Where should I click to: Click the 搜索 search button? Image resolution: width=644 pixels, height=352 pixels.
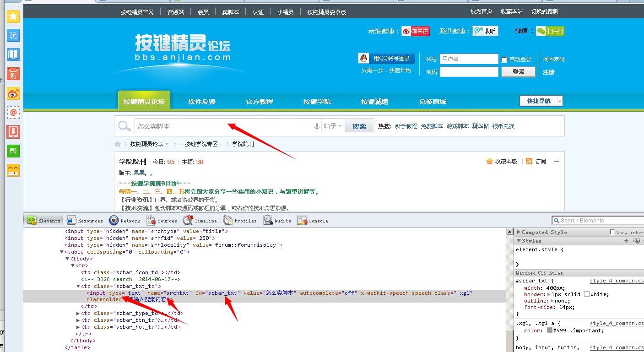[x=359, y=126]
